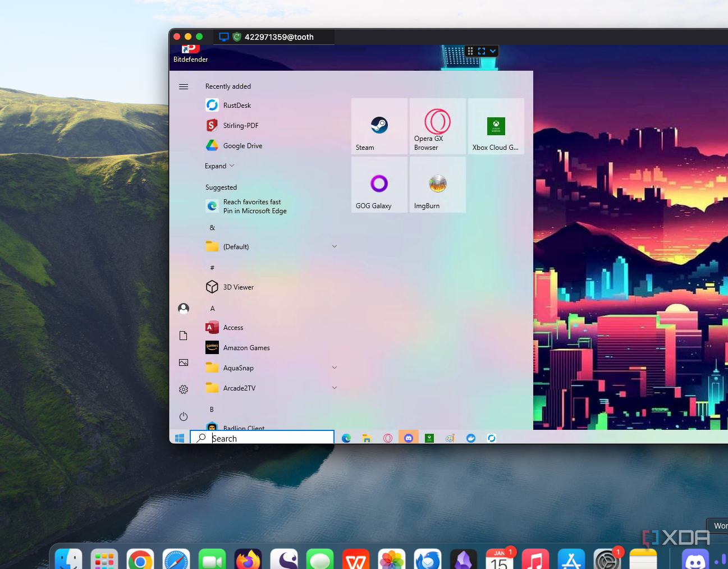Open Opera GX on the Windows taskbar
The height and width of the screenshot is (569, 728).
pos(388,438)
